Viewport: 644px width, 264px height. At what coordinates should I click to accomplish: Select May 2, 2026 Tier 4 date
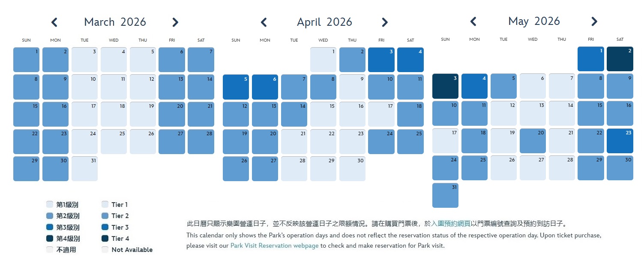(x=620, y=59)
